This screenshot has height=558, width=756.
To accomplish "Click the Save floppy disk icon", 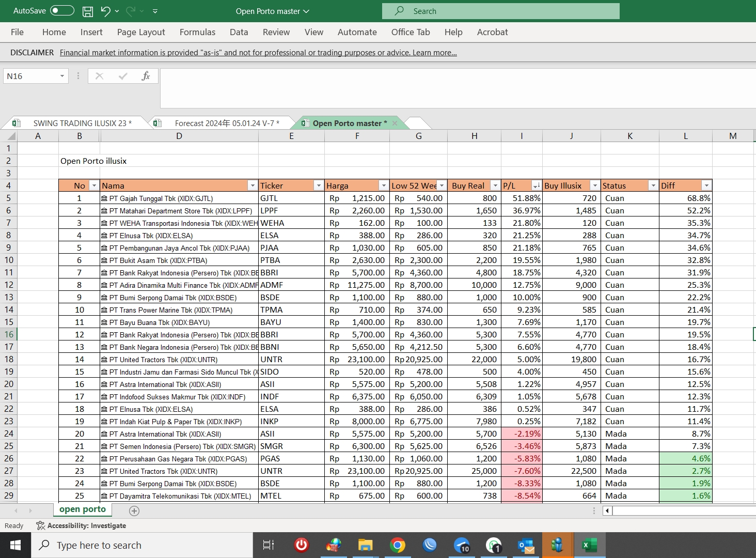I will tap(88, 11).
